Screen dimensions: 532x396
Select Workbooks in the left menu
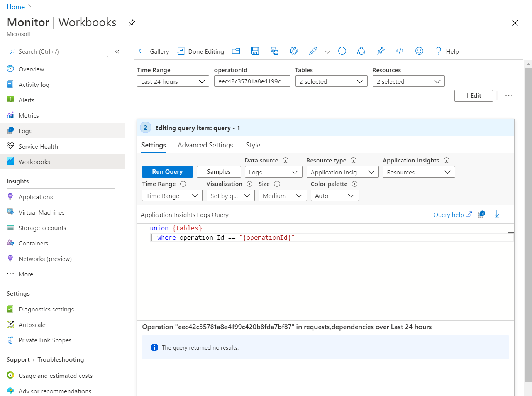(x=63, y=162)
